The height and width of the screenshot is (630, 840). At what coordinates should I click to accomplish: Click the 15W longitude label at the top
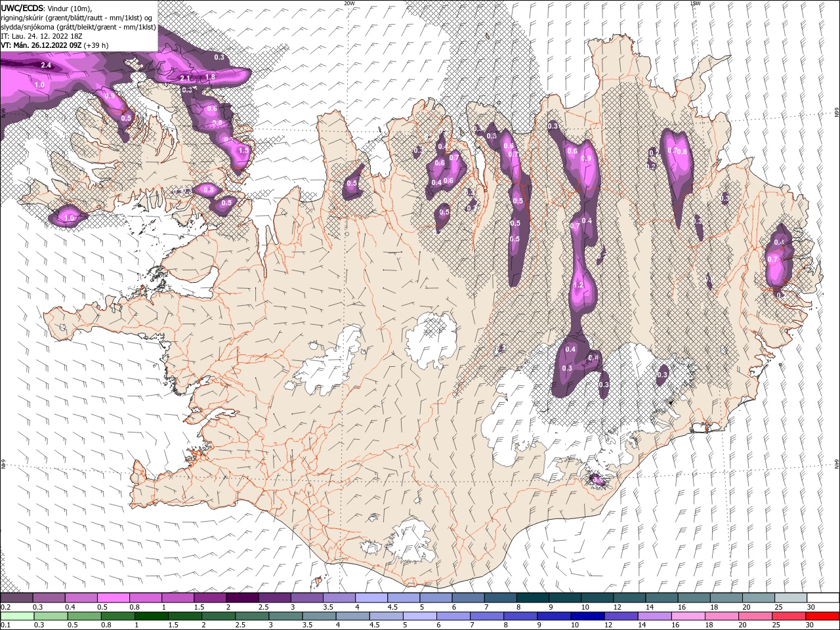pos(695,3)
